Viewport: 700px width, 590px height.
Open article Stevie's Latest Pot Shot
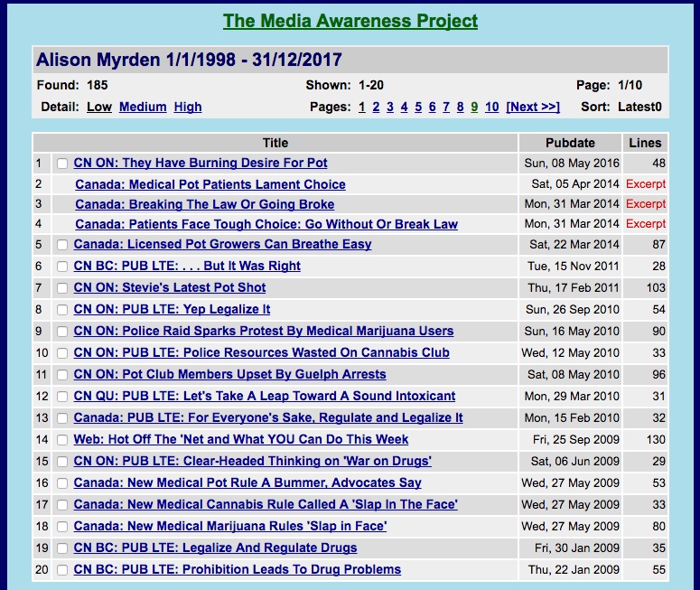pos(170,287)
